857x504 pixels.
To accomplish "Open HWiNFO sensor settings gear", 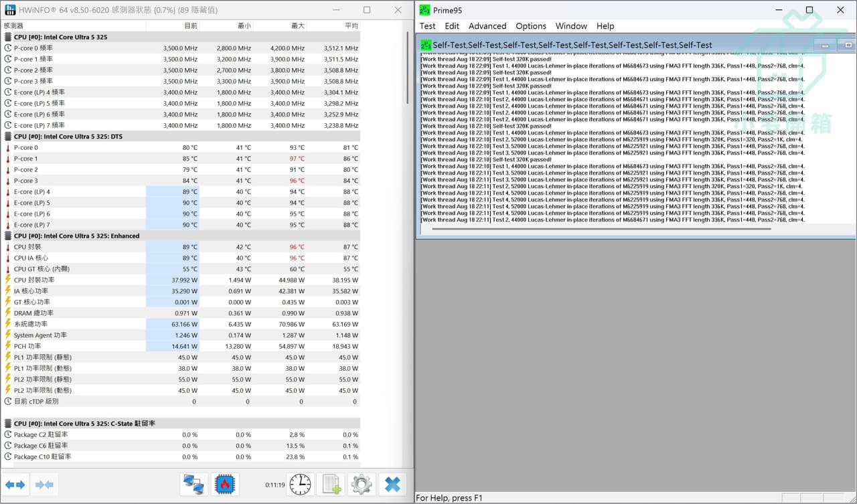I will (362, 485).
